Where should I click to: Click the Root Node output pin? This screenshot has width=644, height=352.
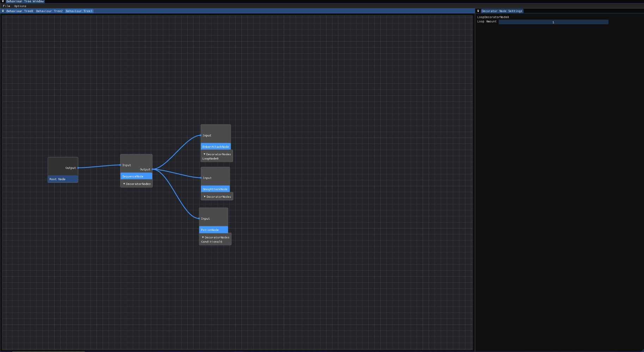tap(78, 168)
